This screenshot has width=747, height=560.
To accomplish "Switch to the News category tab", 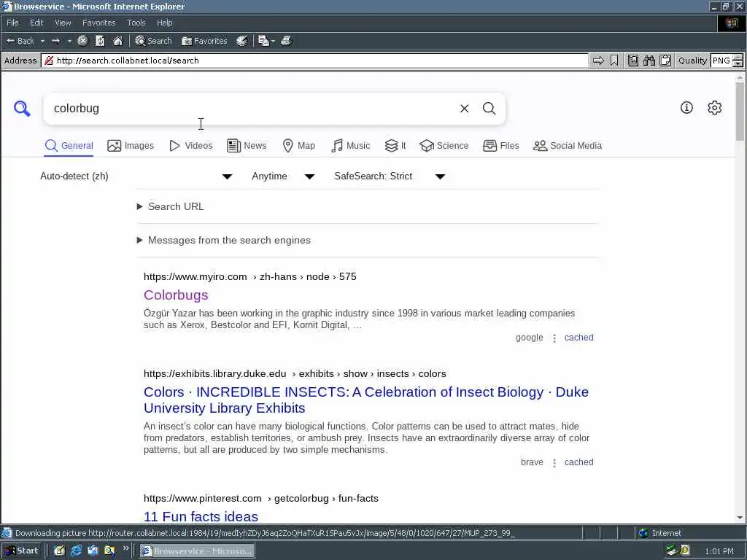I will point(247,146).
